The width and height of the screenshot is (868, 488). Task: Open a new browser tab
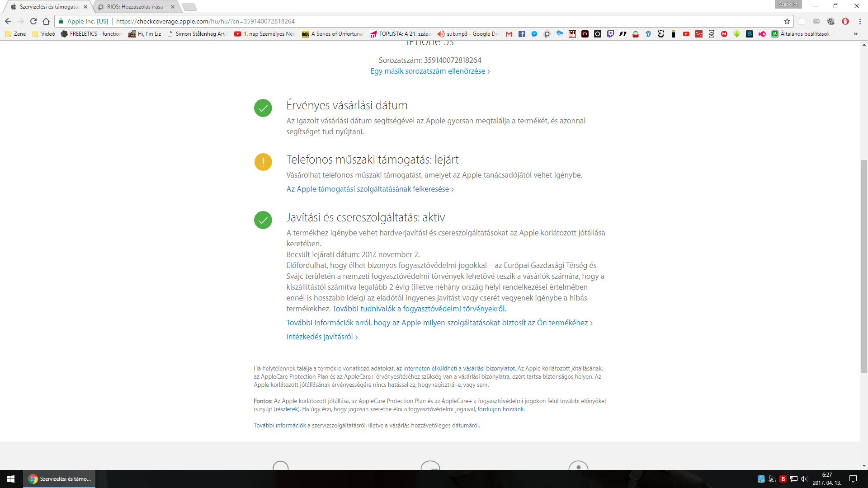pos(189,7)
